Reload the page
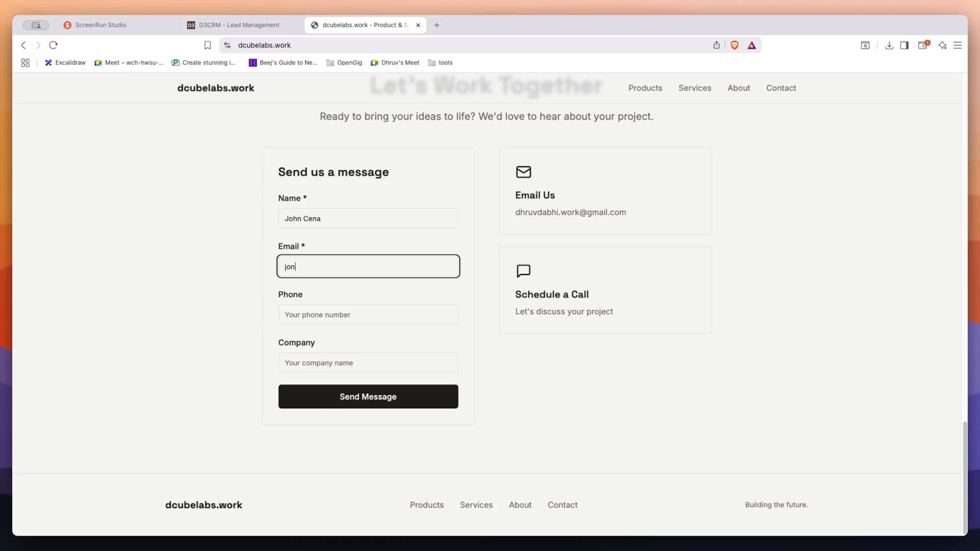This screenshot has width=980, height=551. click(x=53, y=45)
